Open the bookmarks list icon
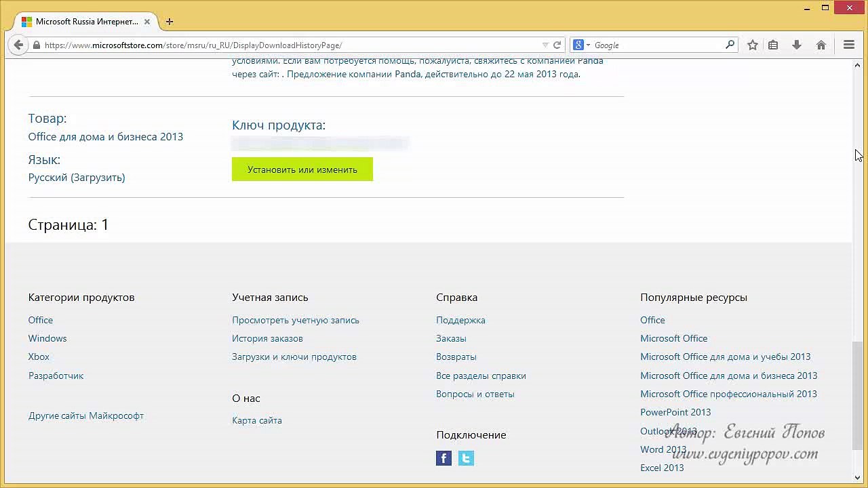The height and width of the screenshot is (488, 868). (773, 45)
